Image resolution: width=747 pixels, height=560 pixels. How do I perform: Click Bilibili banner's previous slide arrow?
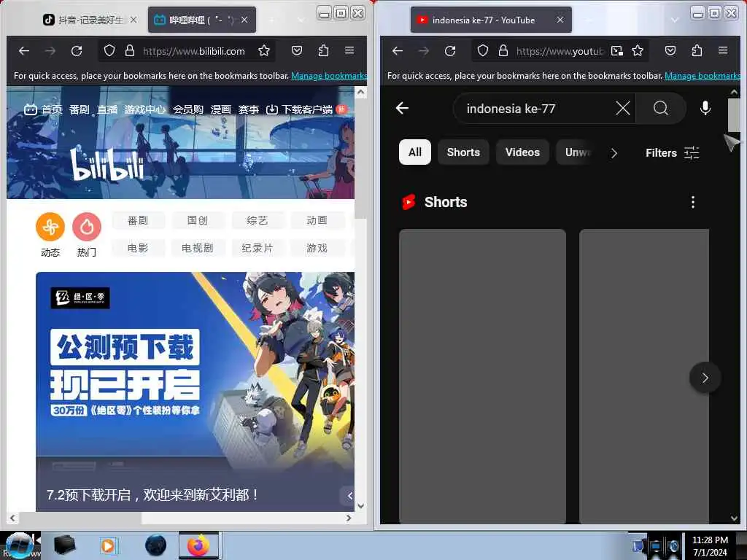pos(349,496)
